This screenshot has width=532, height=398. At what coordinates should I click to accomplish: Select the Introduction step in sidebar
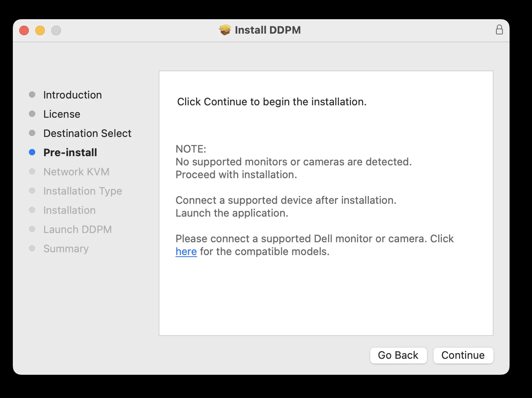(73, 95)
